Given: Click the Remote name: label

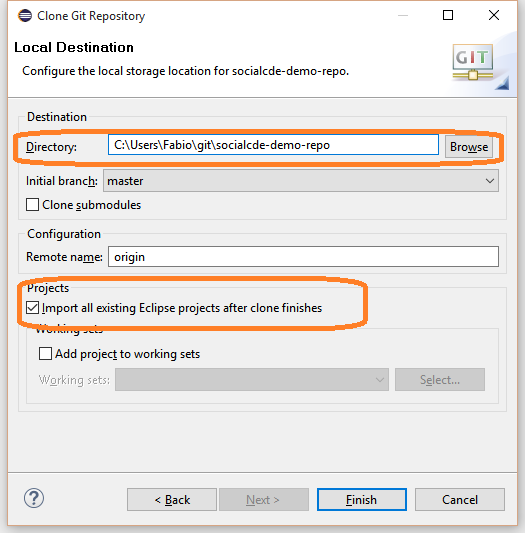Looking at the screenshot, I should click(64, 257).
